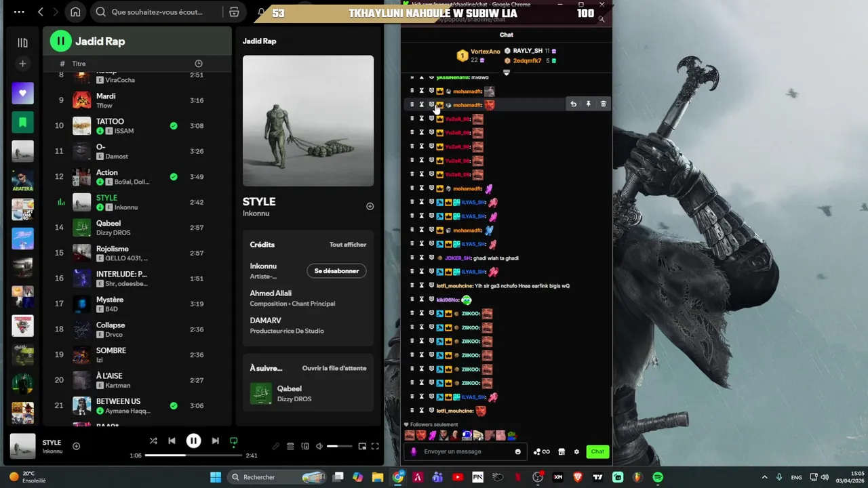Screen dimensions: 868x488
Task: Sort track list by Titre column
Action: 79,64
